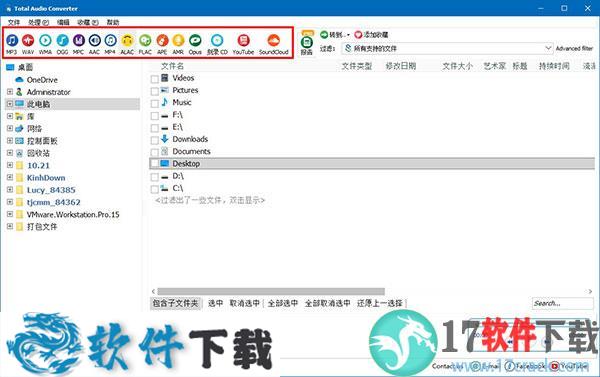The height and width of the screenshot is (377, 600).
Task: Select the MPC format icon
Action: (x=78, y=40)
